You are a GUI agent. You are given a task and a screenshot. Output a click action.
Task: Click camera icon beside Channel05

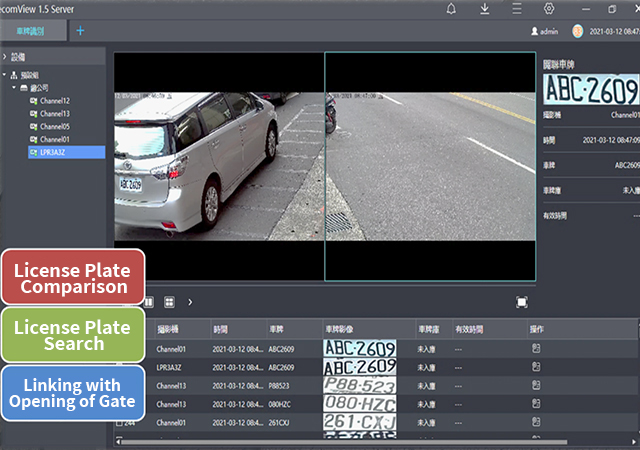point(33,127)
